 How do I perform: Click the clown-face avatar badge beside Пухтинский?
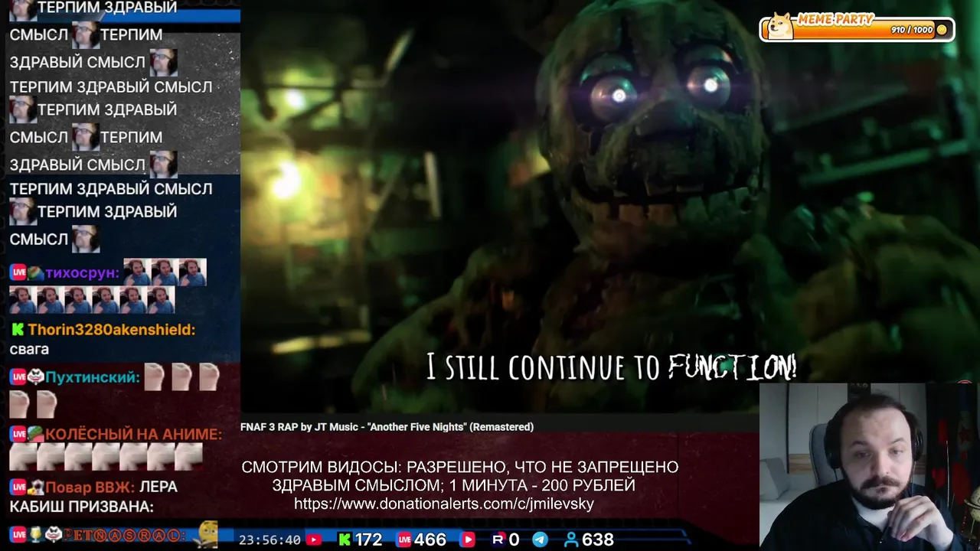(x=35, y=377)
